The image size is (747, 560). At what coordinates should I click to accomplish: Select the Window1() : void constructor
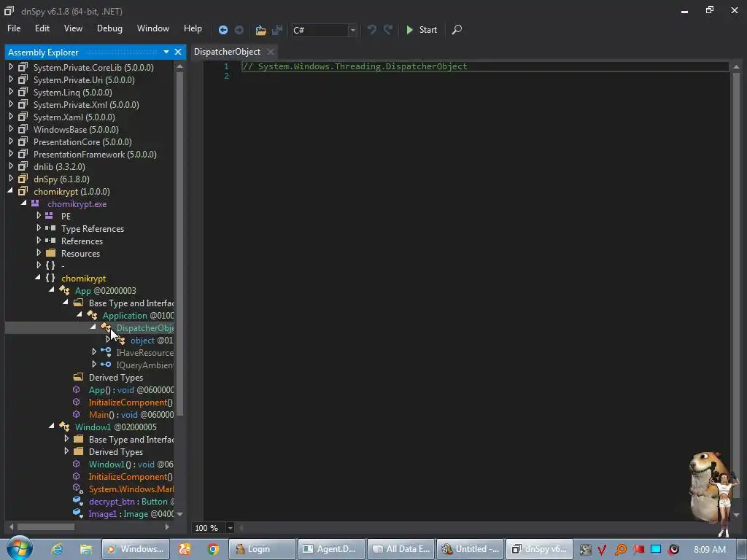[131, 464]
